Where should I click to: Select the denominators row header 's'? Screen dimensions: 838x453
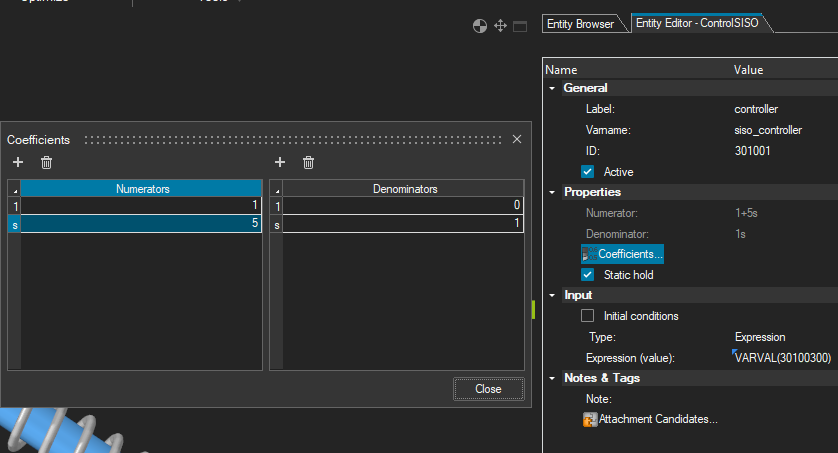276,224
